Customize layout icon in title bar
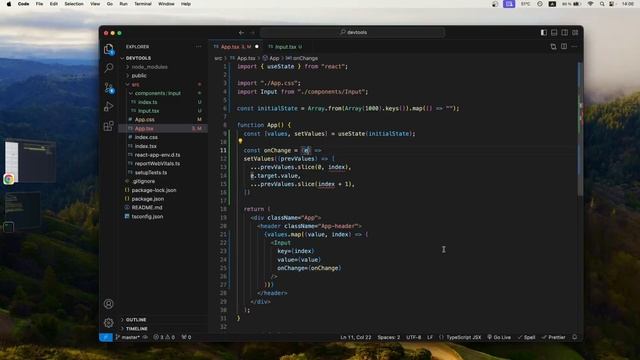The height and width of the screenshot is (360, 640). click(575, 32)
